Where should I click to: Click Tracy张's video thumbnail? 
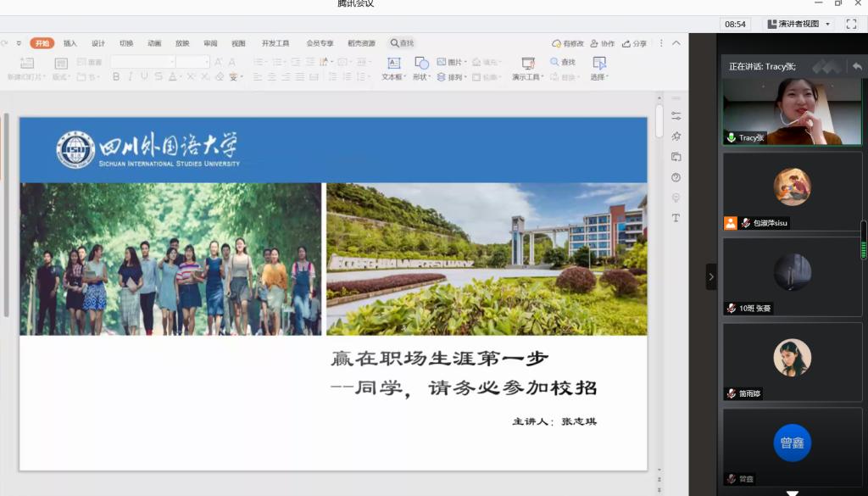[x=791, y=110]
